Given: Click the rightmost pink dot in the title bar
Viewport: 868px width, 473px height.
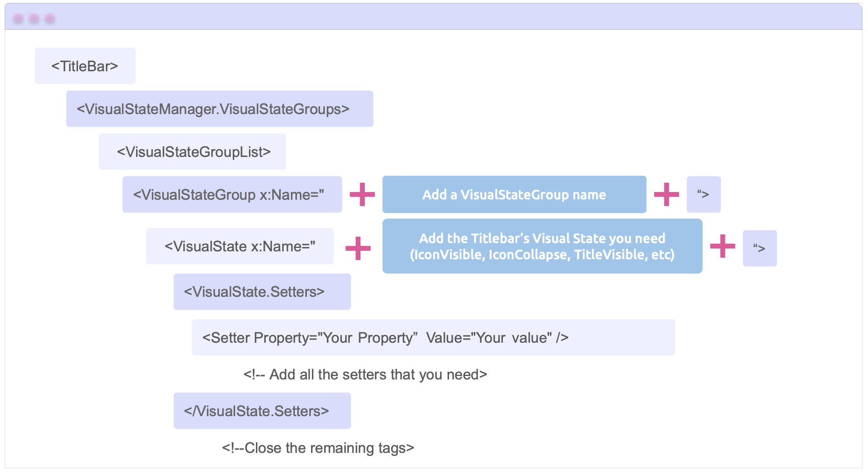Looking at the screenshot, I should [50, 18].
